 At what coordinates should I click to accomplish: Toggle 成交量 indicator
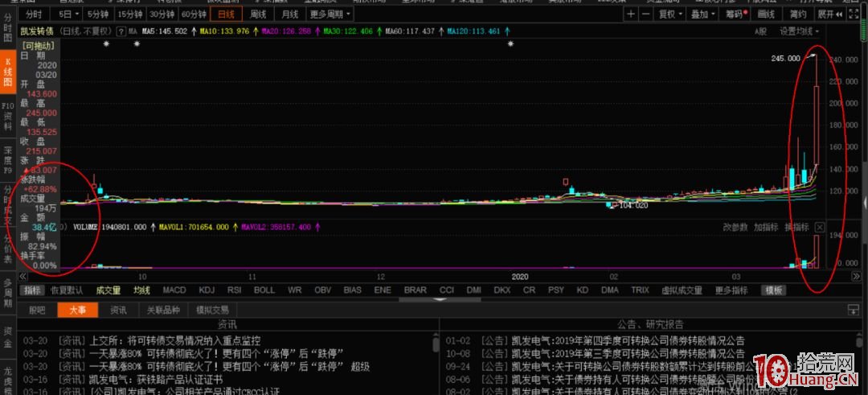[108, 290]
